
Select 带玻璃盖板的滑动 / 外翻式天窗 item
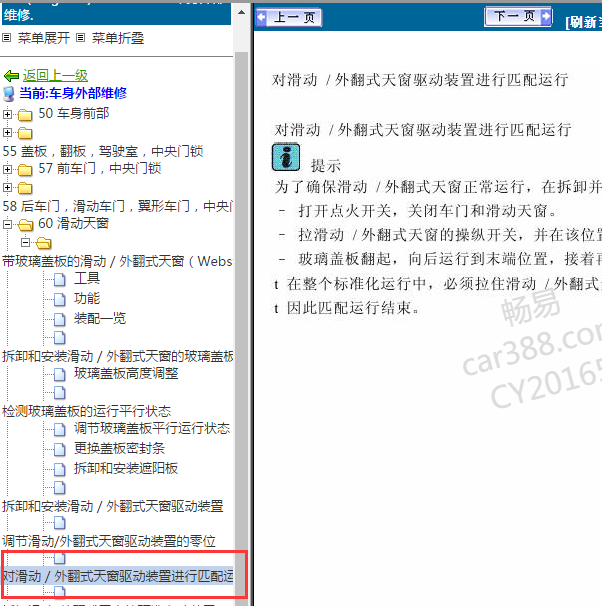[117, 261]
